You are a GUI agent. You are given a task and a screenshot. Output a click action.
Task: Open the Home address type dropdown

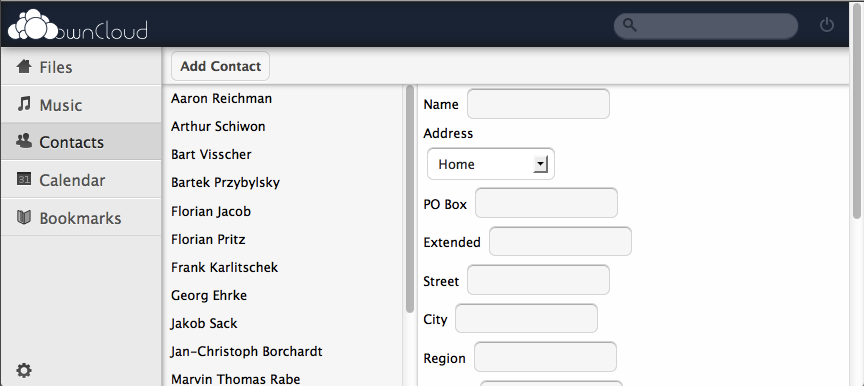491,164
